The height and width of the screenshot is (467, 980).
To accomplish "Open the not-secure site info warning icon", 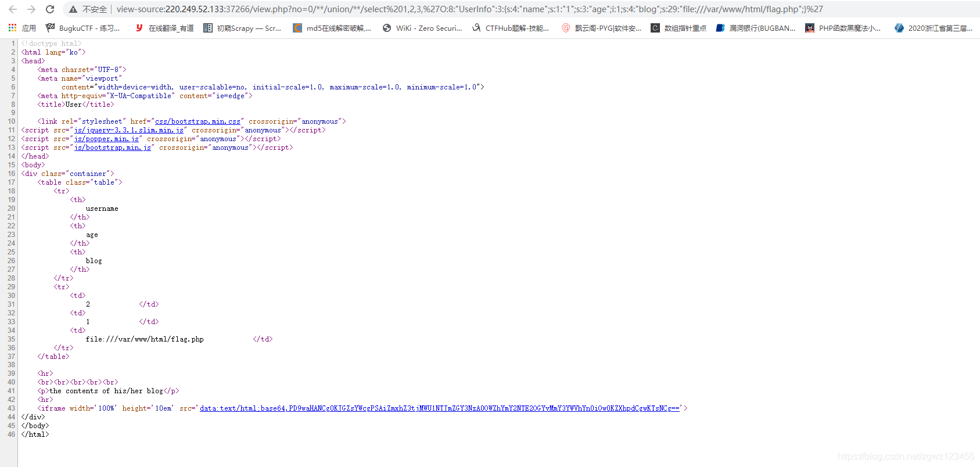I will tap(73, 9).
